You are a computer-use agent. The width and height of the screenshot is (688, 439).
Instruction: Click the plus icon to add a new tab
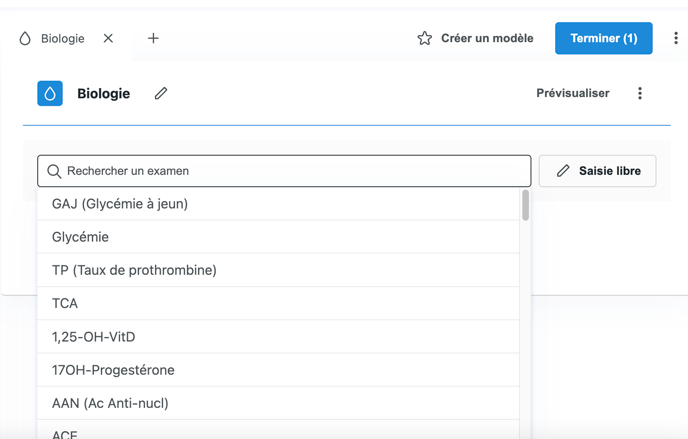153,38
